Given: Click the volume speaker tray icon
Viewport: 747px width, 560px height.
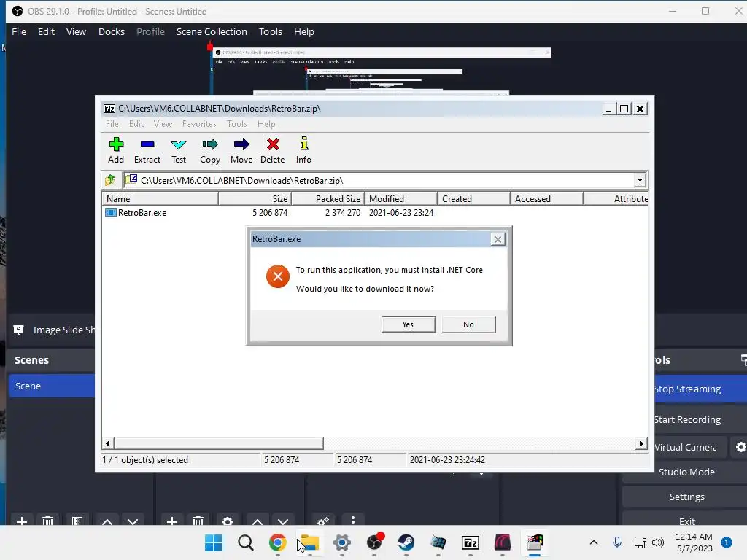Looking at the screenshot, I should tap(658, 542).
